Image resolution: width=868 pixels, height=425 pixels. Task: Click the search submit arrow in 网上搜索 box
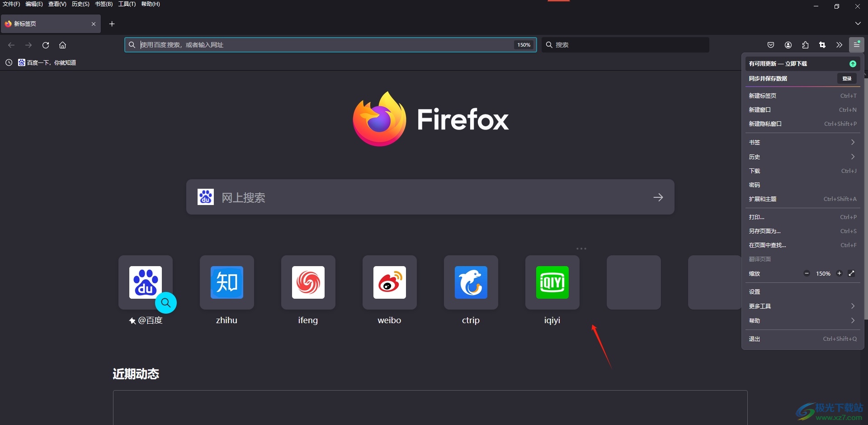[658, 197]
